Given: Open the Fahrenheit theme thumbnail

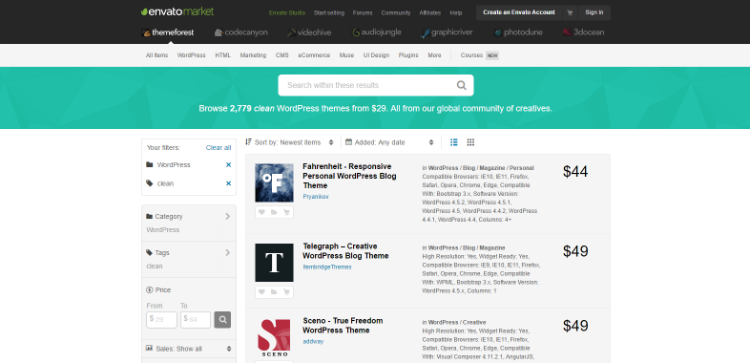Looking at the screenshot, I should pos(274,183).
